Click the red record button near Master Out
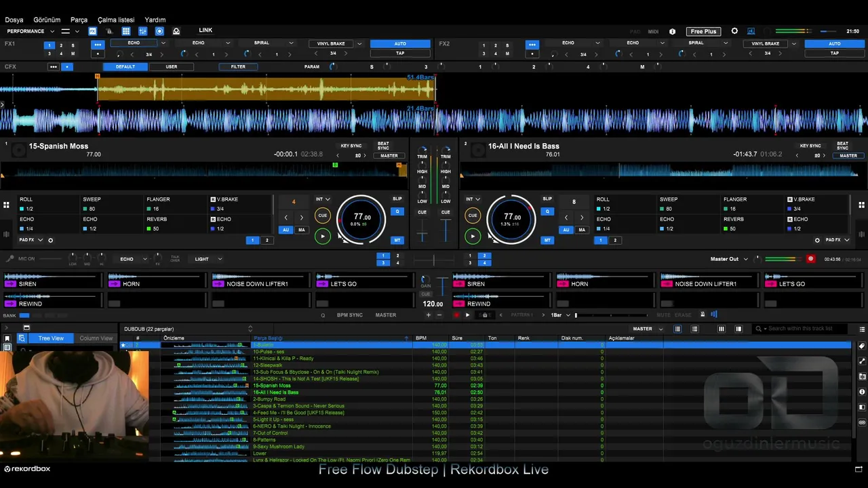This screenshot has height=488, width=868. tap(810, 259)
